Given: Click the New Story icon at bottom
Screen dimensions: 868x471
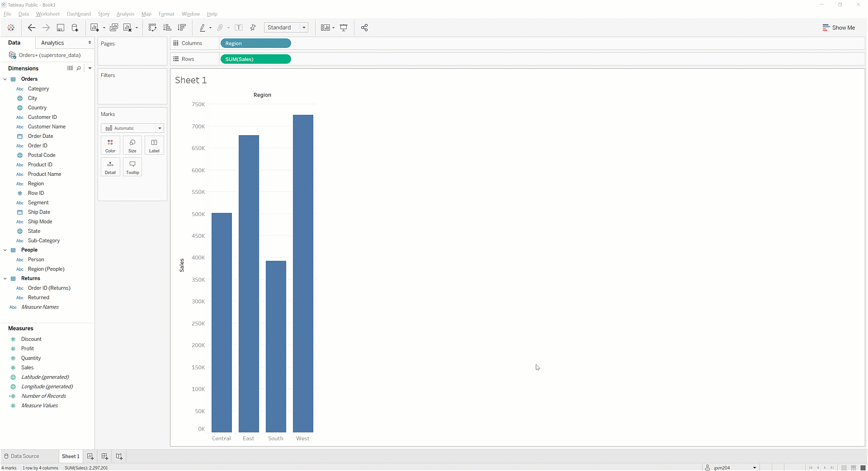Looking at the screenshot, I should 119,456.
